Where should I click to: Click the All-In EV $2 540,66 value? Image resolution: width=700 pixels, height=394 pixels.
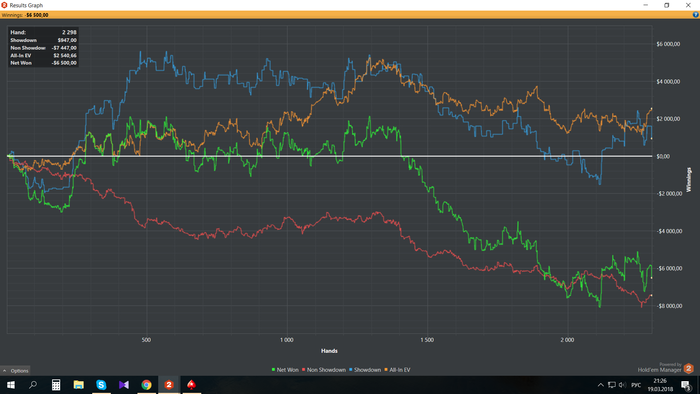pyautogui.click(x=65, y=55)
